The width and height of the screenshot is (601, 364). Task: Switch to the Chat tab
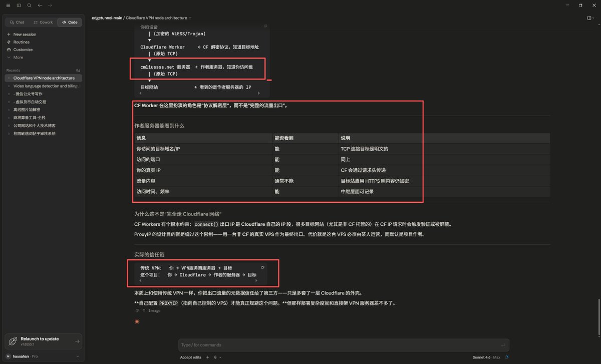pyautogui.click(x=17, y=22)
